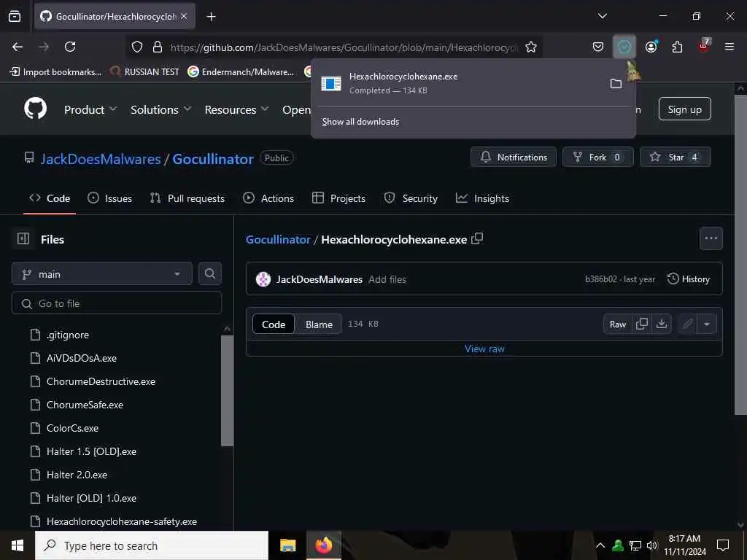Click the Raw button
The width and height of the screenshot is (747, 560).
617,324
